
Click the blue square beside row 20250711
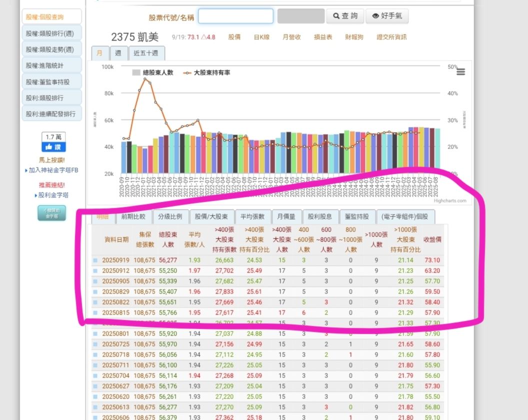point(95,365)
